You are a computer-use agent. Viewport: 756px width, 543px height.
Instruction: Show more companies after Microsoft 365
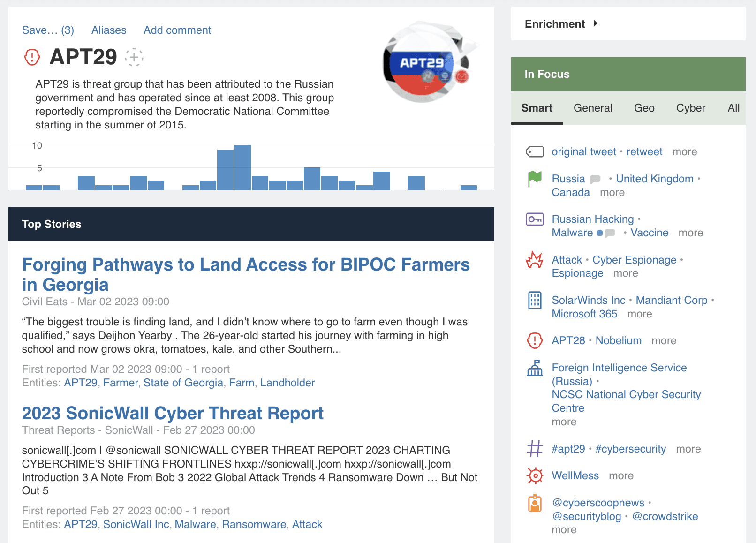[640, 314]
